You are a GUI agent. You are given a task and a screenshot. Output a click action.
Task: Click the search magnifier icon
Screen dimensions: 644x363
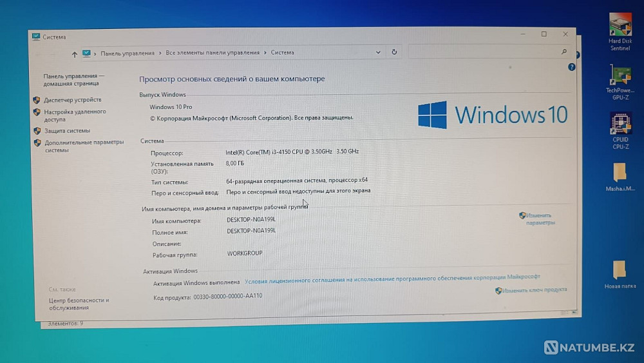click(564, 52)
